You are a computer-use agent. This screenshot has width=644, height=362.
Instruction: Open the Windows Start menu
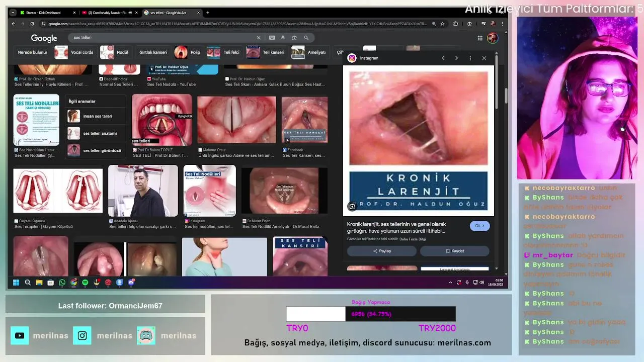click(x=16, y=283)
